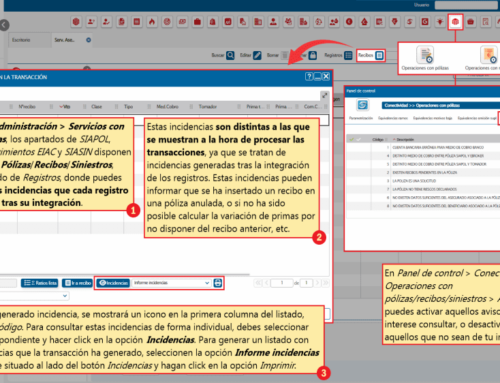
Task: Select the CUENTA BANCARIA ERRÓNEA row
Action: [x=423, y=147]
